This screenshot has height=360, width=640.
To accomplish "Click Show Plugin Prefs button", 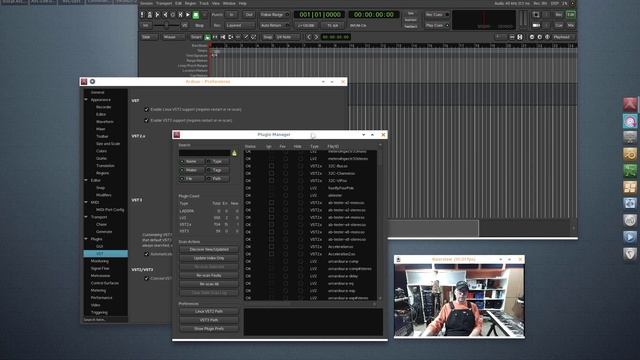I will point(209,329).
